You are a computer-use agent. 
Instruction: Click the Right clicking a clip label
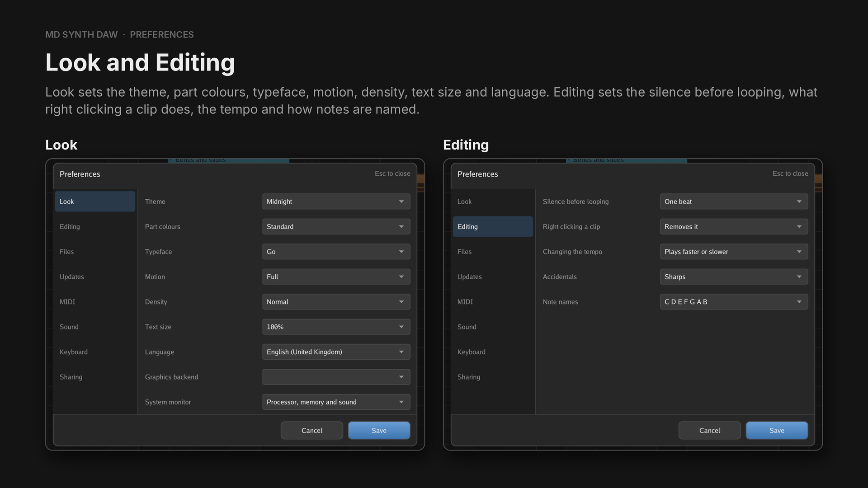(571, 227)
